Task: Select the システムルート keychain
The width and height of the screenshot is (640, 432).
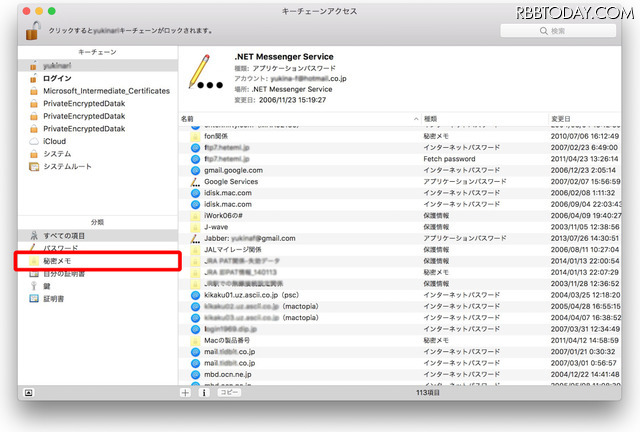Action: (x=98, y=166)
